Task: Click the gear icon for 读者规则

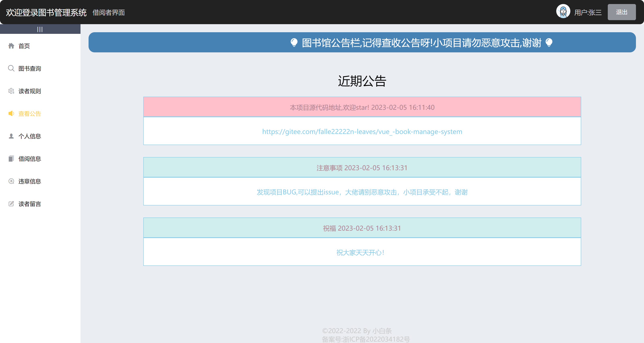Action: [11, 91]
